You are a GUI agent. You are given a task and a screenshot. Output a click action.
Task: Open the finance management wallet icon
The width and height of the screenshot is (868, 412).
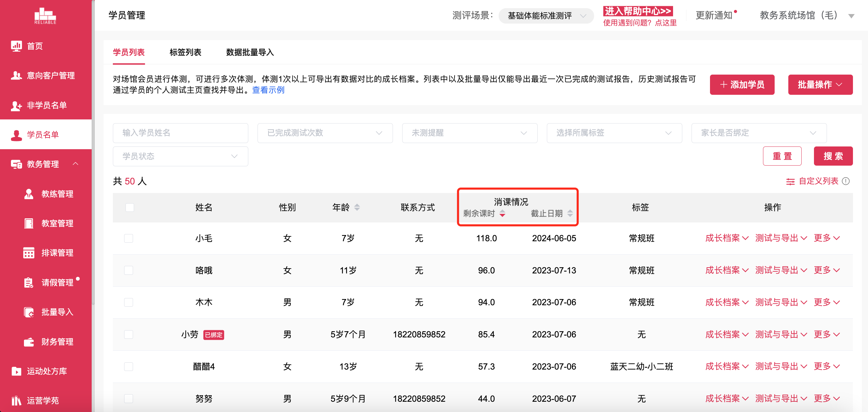tap(29, 342)
